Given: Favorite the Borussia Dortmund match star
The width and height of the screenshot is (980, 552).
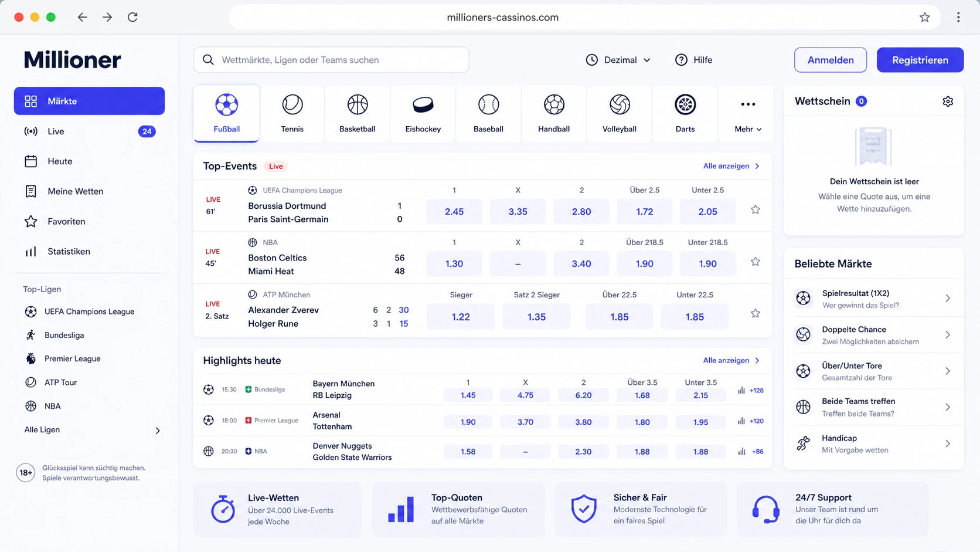Looking at the screenshot, I should pos(756,209).
